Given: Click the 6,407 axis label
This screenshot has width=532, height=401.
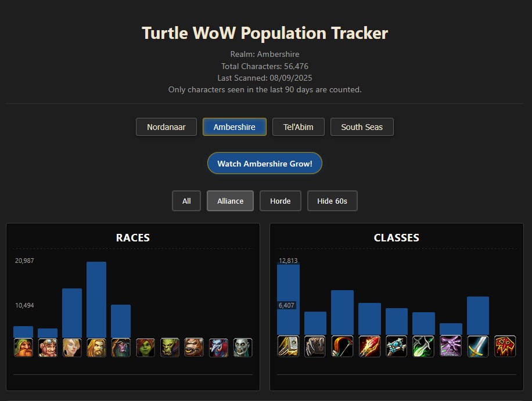Looking at the screenshot, I should (286, 305).
